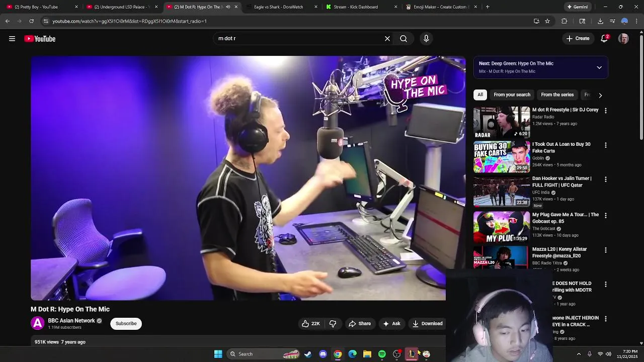Clear the search box with the X
This screenshot has height=362, width=644.
click(x=387, y=39)
